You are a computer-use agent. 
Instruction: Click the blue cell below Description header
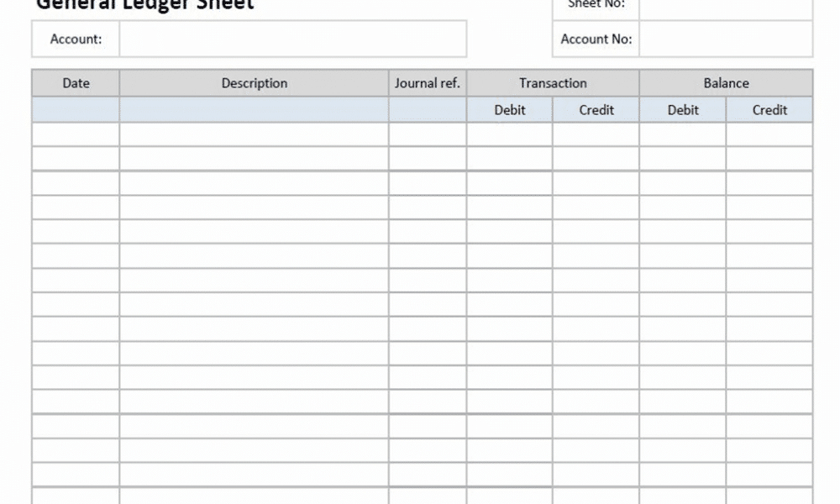pyautogui.click(x=254, y=110)
